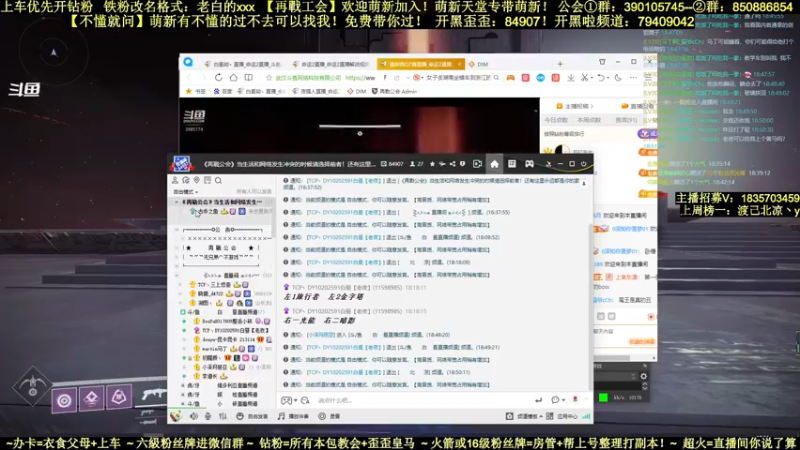
Task: Bookmark page with star icon in address bar
Action: [269, 78]
